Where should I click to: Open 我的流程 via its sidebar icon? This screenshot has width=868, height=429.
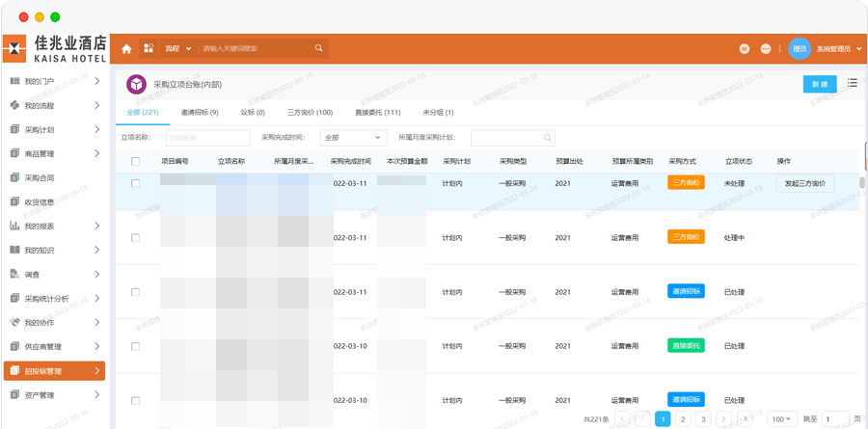point(14,105)
